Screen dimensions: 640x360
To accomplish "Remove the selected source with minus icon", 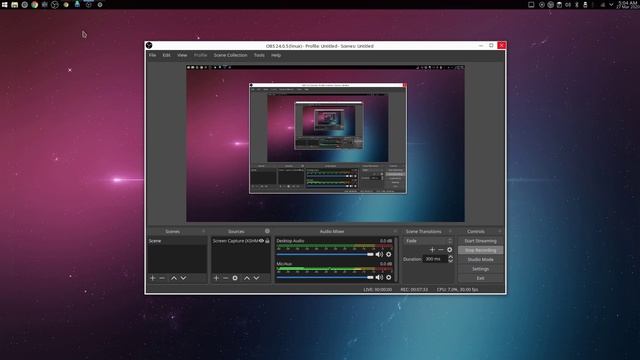I will tap(225, 278).
